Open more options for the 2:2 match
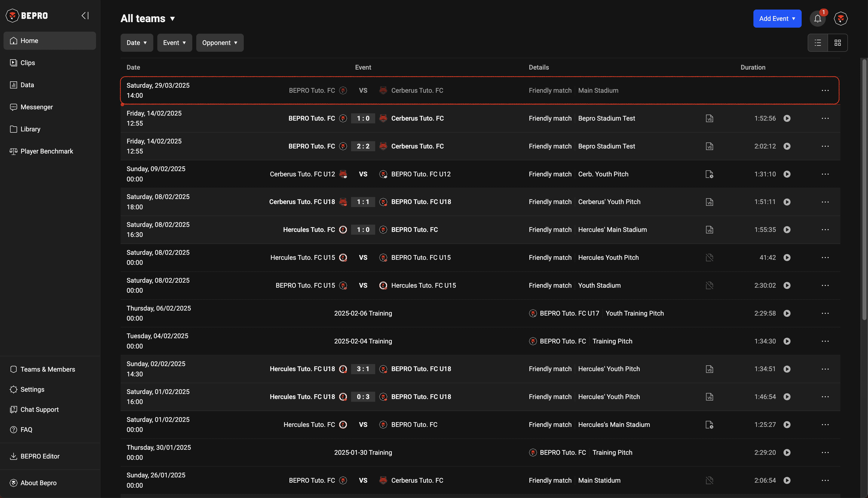This screenshot has height=498, width=868. click(x=825, y=146)
